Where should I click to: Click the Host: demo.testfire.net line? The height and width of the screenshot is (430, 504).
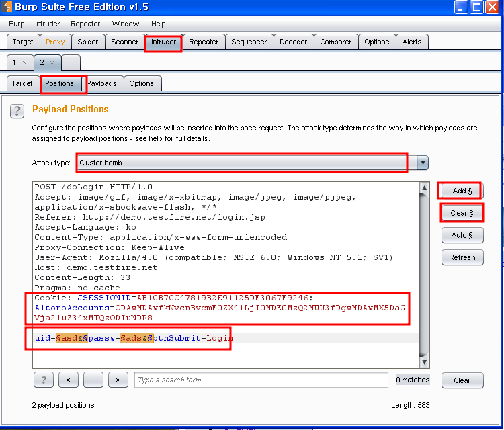tap(96, 267)
